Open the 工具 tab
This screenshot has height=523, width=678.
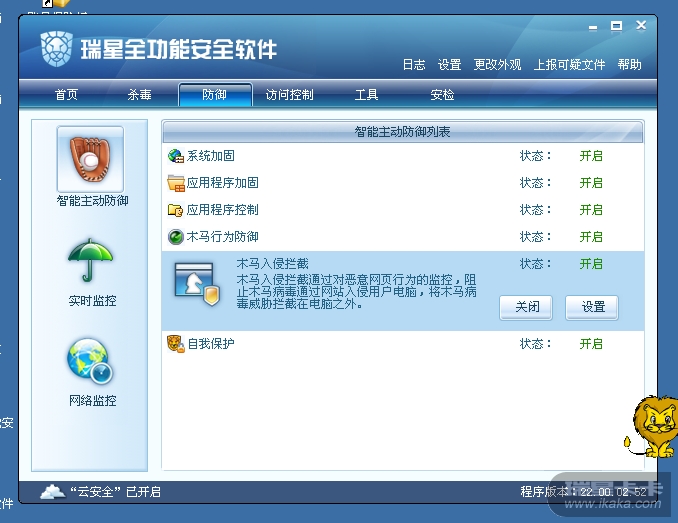[x=366, y=95]
